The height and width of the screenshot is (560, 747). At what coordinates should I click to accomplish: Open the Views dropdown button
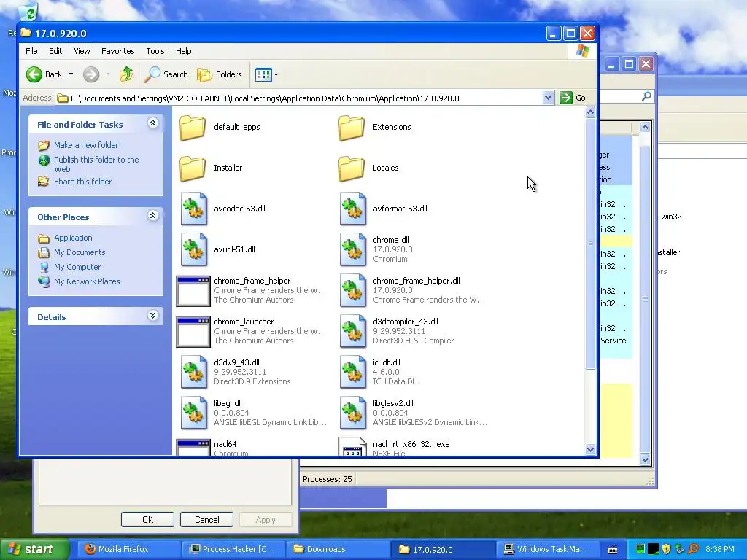click(266, 74)
